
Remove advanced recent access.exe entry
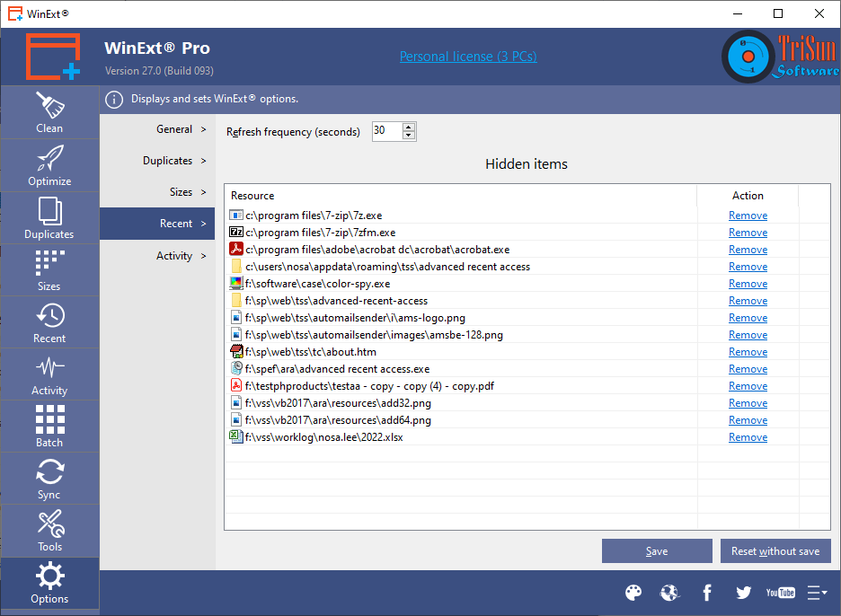pyautogui.click(x=748, y=369)
